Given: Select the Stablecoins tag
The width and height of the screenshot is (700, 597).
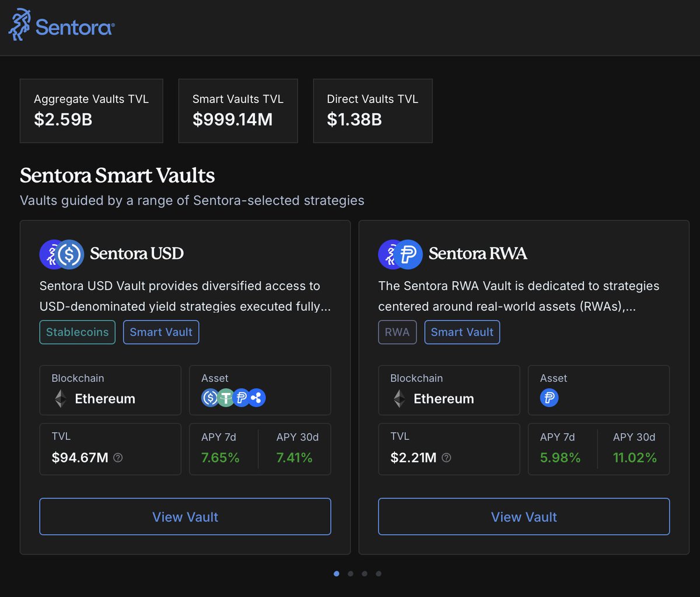Looking at the screenshot, I should [x=78, y=332].
